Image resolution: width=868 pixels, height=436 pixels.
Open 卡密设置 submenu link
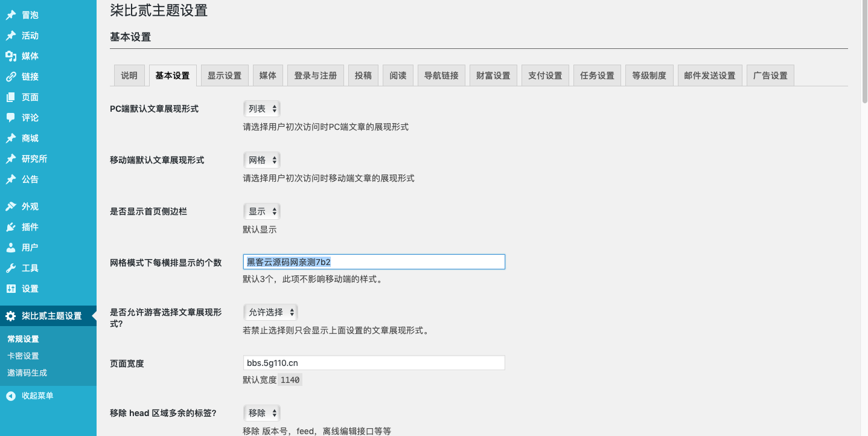pos(23,356)
